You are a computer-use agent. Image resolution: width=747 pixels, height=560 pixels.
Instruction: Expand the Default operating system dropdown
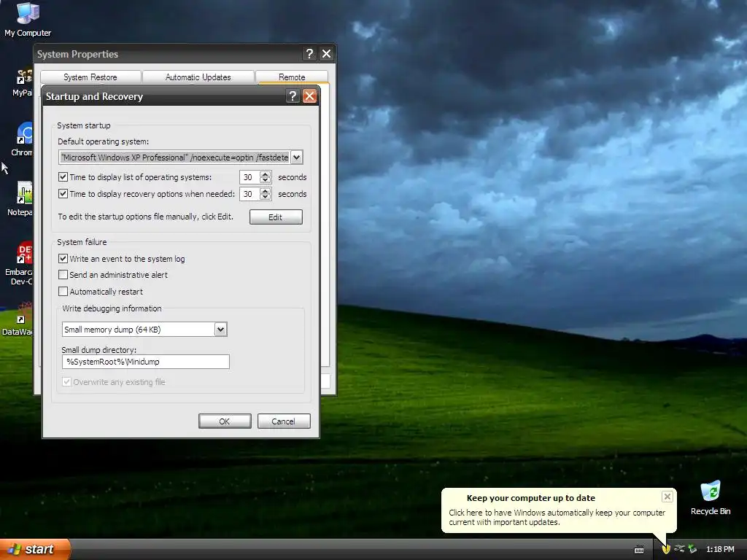pos(296,157)
